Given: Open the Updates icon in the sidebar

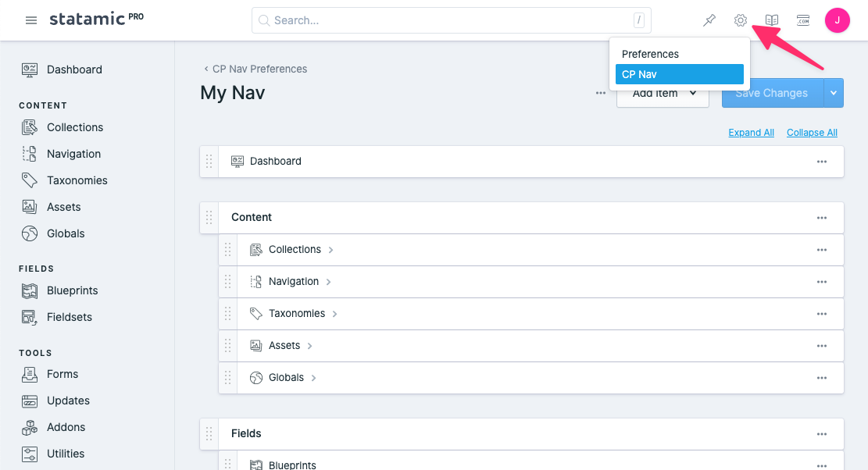Looking at the screenshot, I should [x=29, y=401].
